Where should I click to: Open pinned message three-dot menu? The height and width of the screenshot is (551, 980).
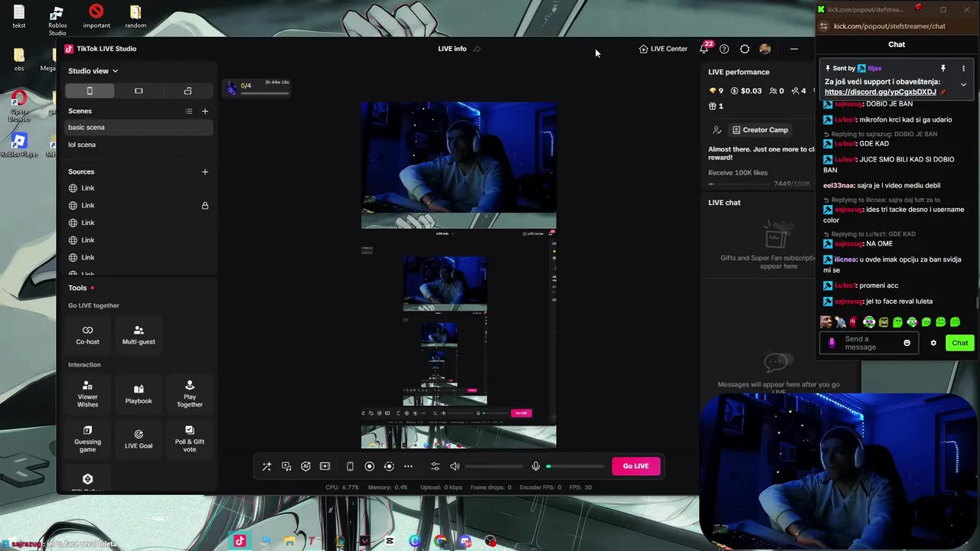point(963,68)
